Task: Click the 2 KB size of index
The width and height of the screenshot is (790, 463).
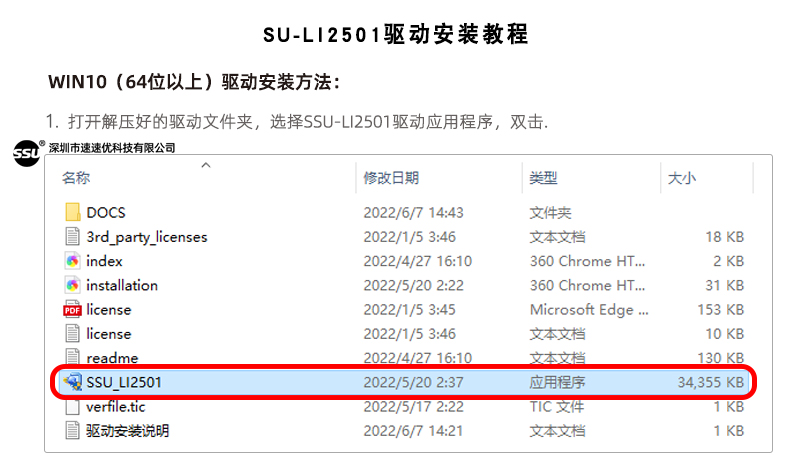Action: pyautogui.click(x=729, y=261)
